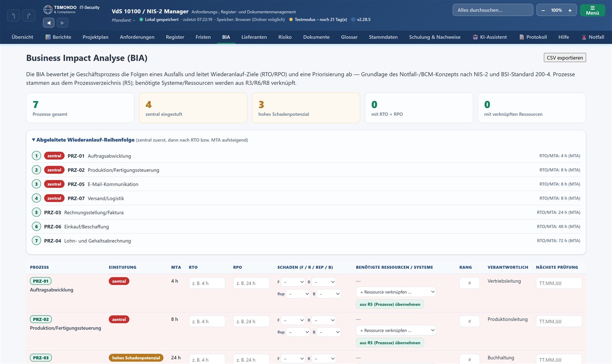Click Nächste Prüfung date field for PRZ-02

pyautogui.click(x=559, y=321)
